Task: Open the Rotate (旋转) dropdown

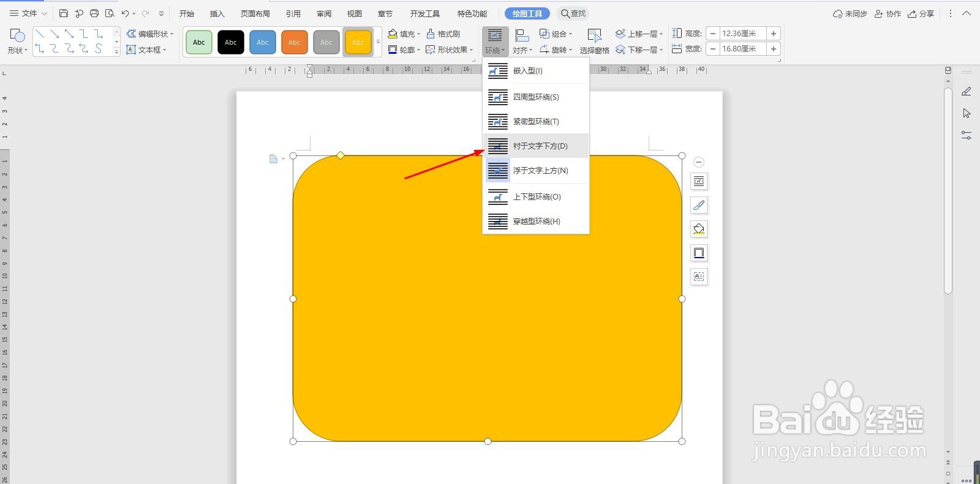Action: pos(556,50)
